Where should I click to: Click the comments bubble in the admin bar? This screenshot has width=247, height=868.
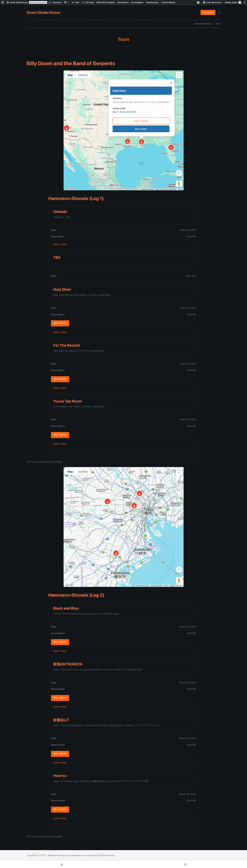(65, 2)
